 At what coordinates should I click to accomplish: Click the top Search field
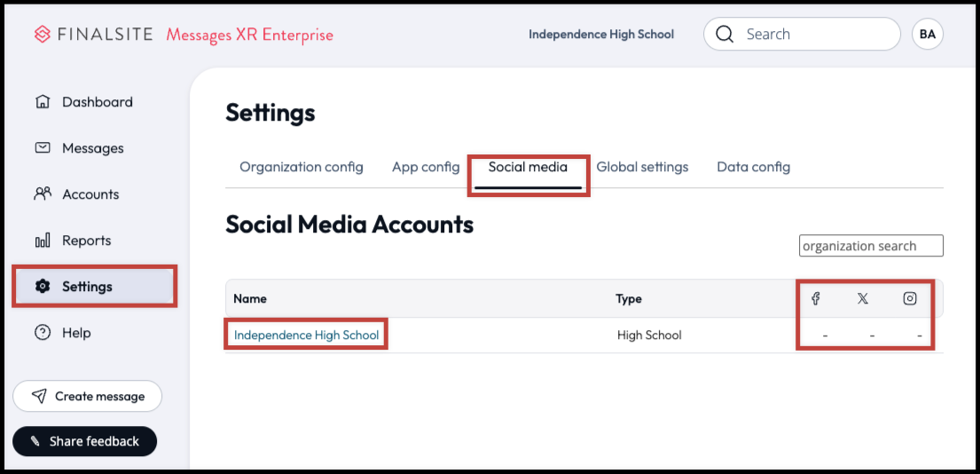click(802, 34)
